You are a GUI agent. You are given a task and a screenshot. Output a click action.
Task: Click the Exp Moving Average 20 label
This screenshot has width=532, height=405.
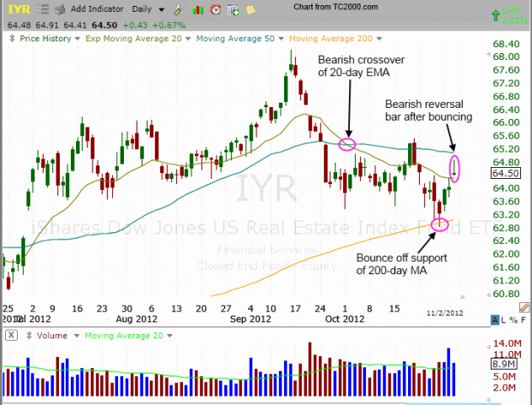pos(133,39)
